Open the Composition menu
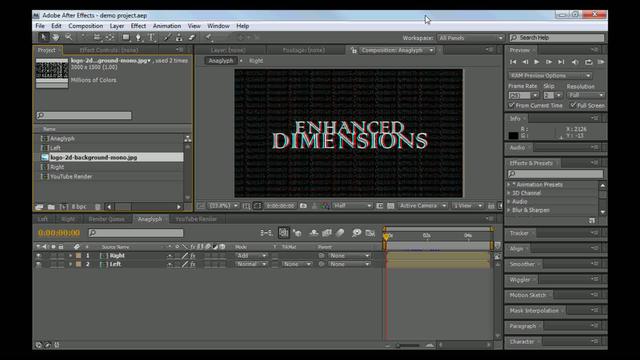 [86, 26]
